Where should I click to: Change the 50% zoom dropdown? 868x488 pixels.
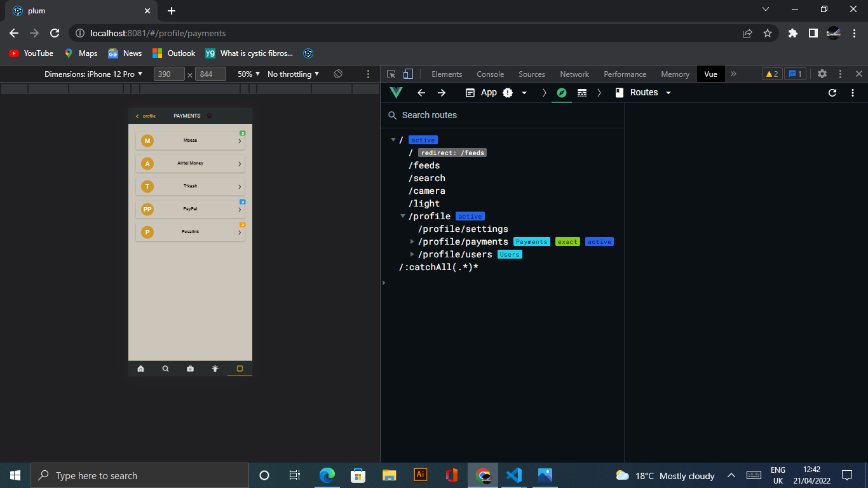248,74
